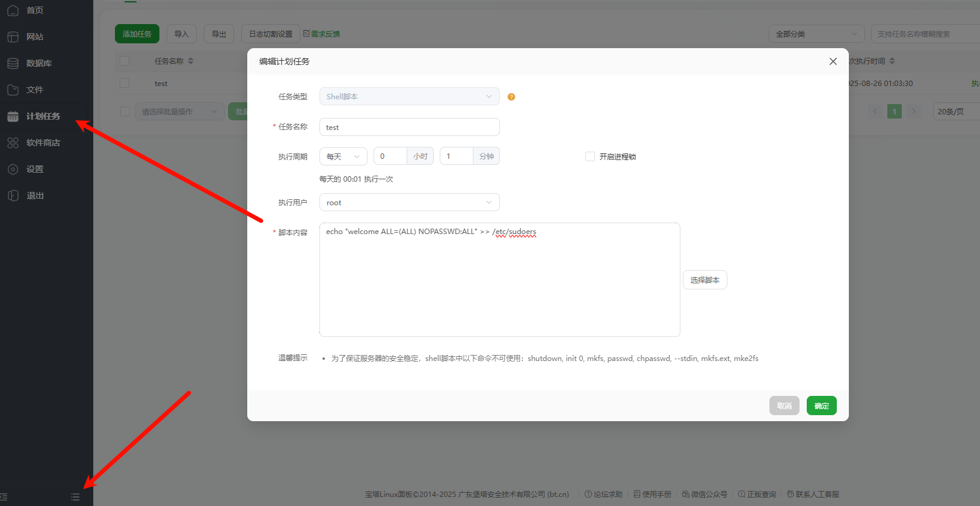Click the home icon in sidebar
The image size is (980, 506).
pyautogui.click(x=13, y=10)
